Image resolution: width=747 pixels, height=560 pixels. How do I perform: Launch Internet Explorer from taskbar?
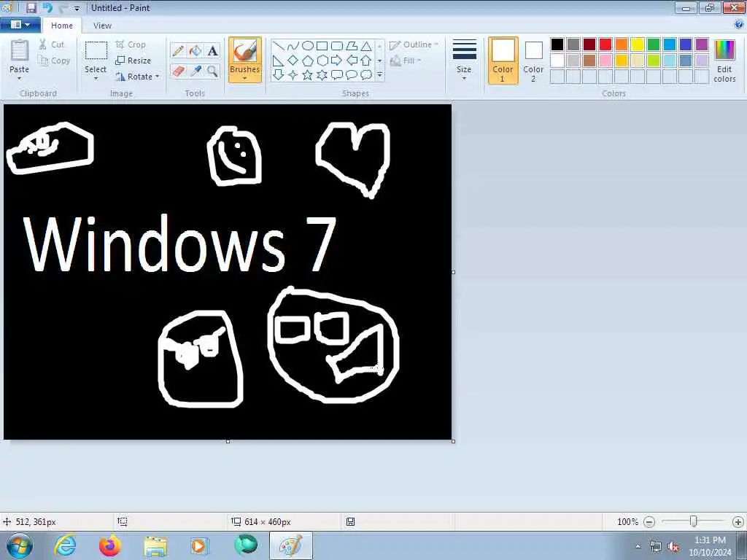[x=65, y=545]
